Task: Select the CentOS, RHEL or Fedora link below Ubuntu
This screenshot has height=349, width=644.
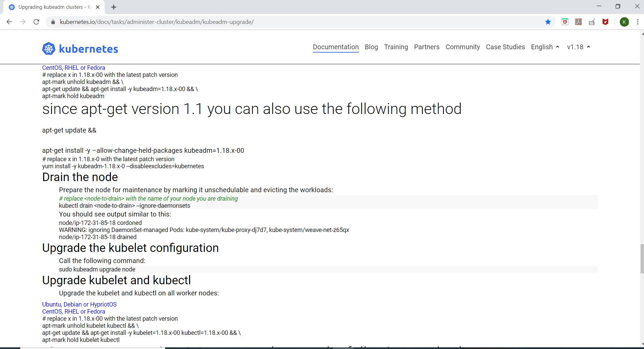Action: coord(73,312)
